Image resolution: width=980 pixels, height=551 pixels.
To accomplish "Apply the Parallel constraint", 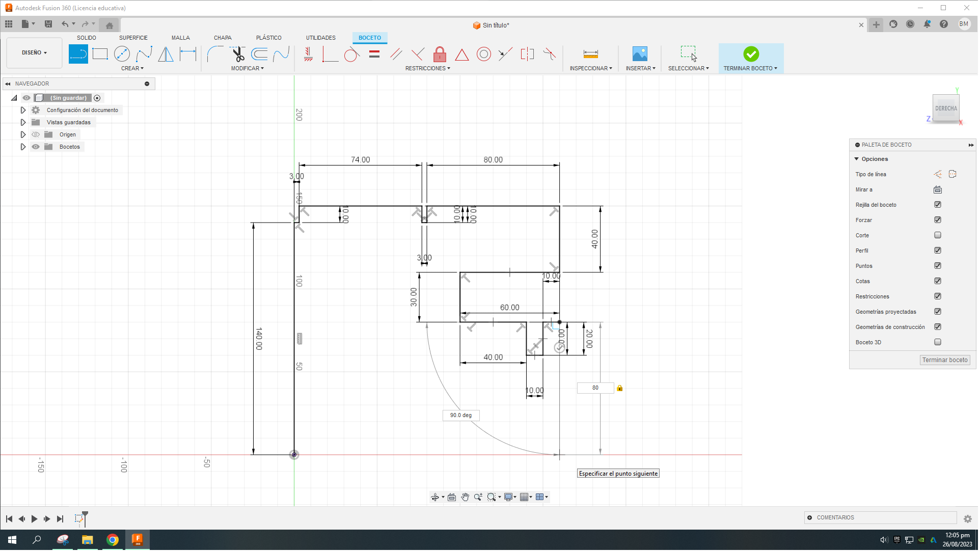I will 396,54.
